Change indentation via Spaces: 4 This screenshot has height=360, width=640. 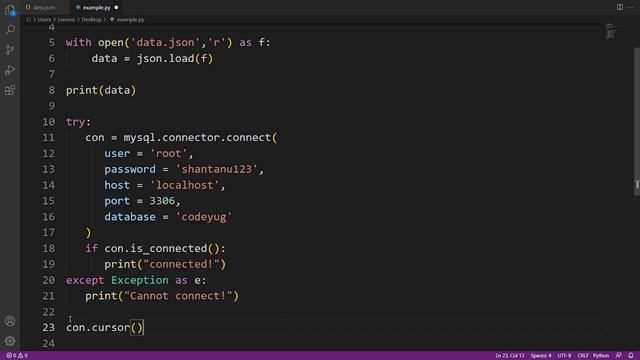click(x=541, y=356)
